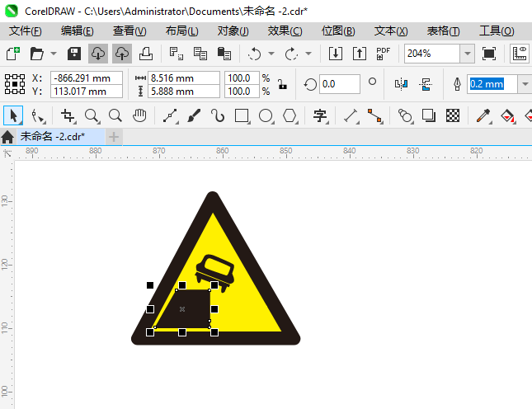
Task: Select the Rectangle tool
Action: coord(242,115)
